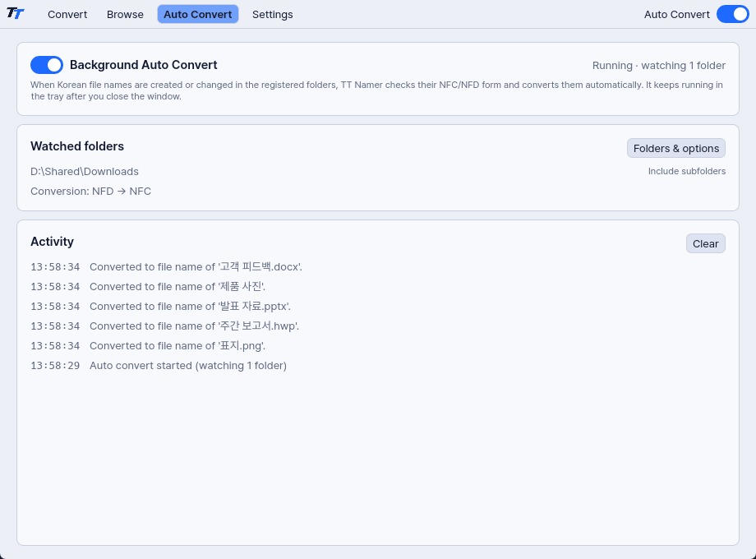The width and height of the screenshot is (756, 559).
Task: Select the Auto Convert tab
Action: [x=198, y=15]
